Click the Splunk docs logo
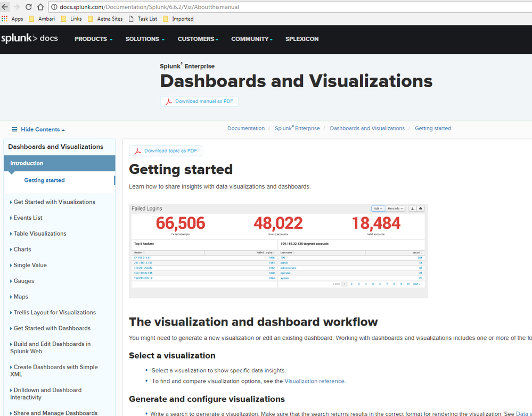 coord(29,38)
